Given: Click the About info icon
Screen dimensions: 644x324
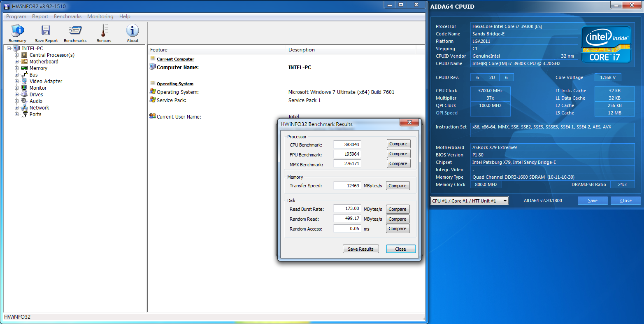Looking at the screenshot, I should pos(133,33).
